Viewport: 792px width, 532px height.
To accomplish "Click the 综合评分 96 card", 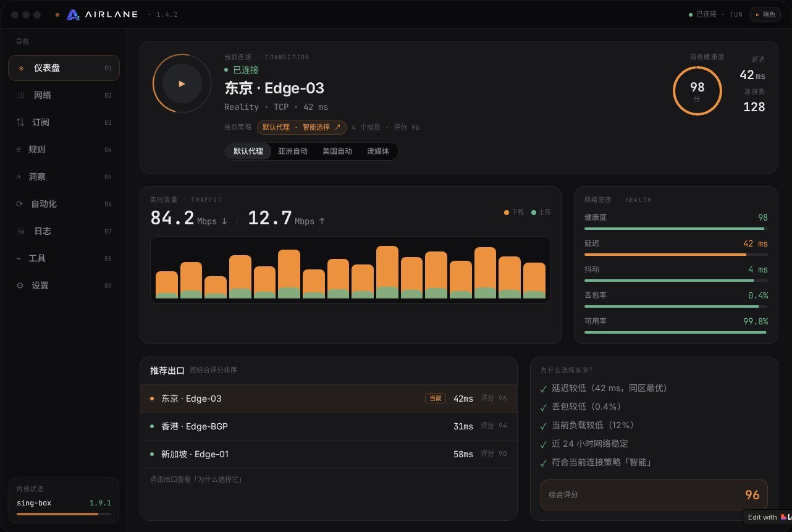I will pyautogui.click(x=654, y=495).
